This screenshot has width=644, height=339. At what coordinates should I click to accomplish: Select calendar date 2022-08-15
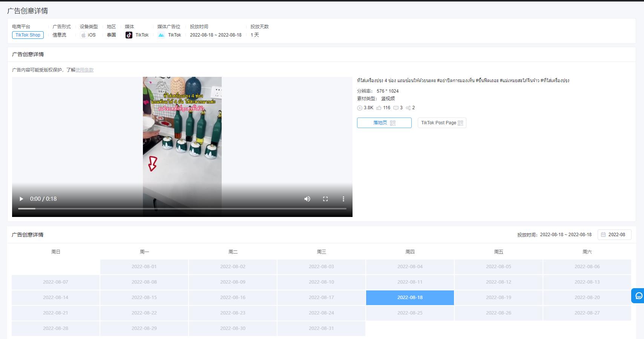[144, 298]
